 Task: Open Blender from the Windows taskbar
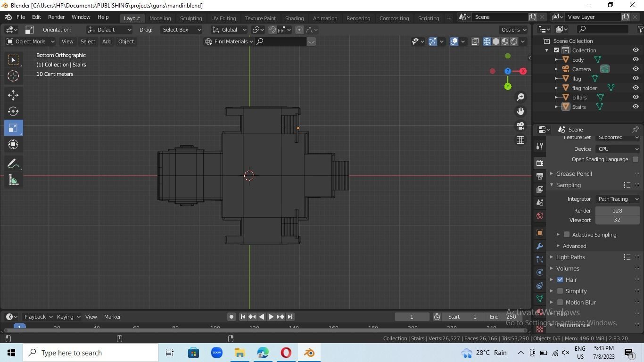point(309,353)
